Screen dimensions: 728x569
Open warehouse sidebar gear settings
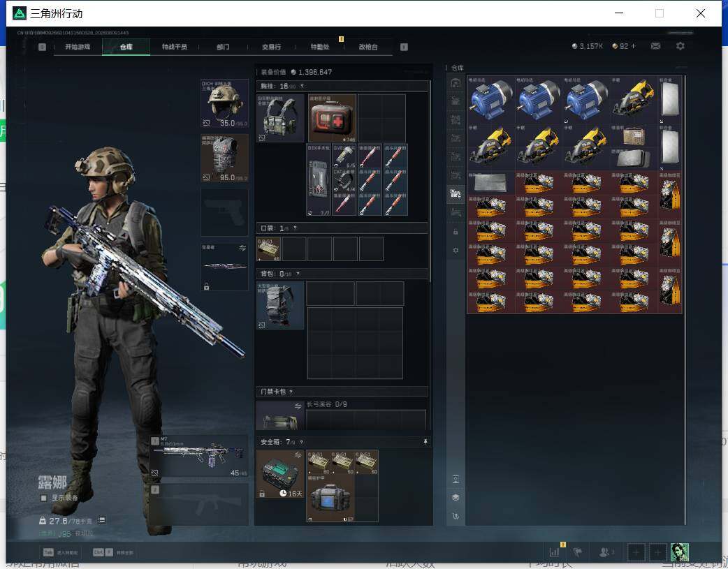(456, 250)
